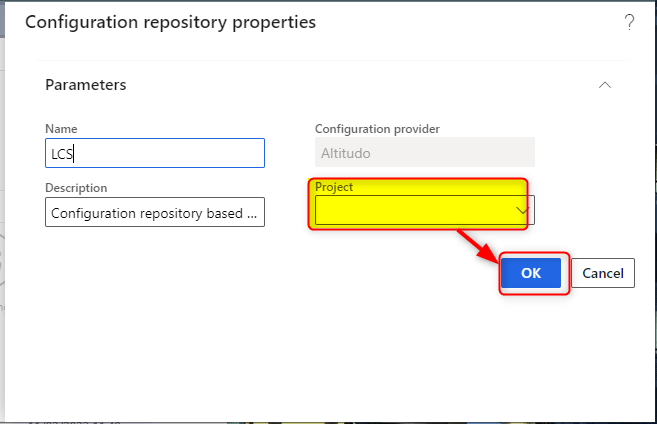Viewport: 657px width, 424px height.
Task: Click the empty dialog area below the buttons
Action: [330, 350]
